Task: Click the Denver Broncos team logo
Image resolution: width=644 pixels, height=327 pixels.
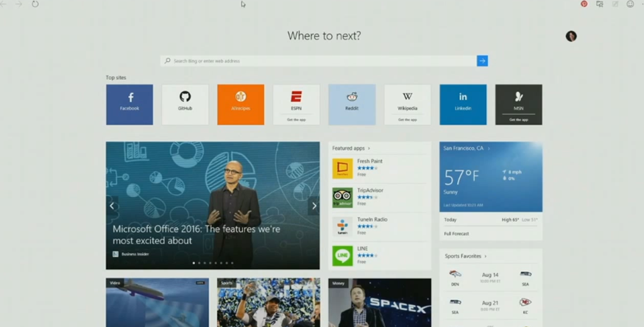Action: pos(455,274)
